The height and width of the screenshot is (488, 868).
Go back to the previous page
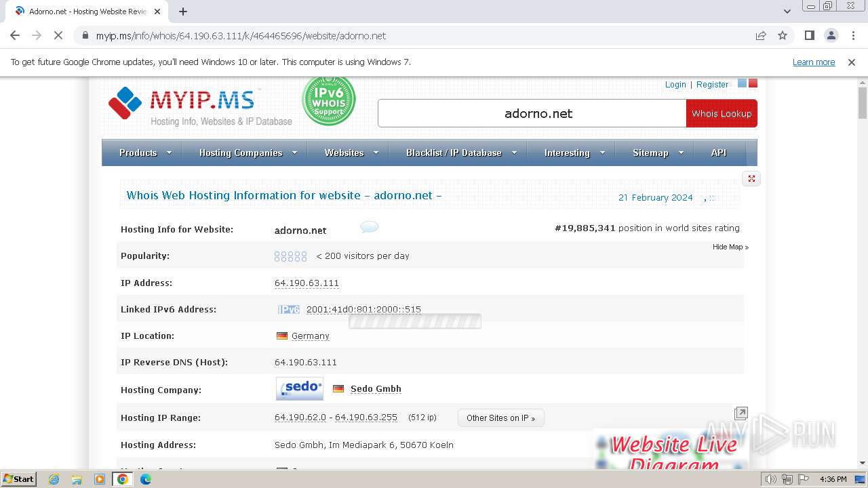(15, 35)
